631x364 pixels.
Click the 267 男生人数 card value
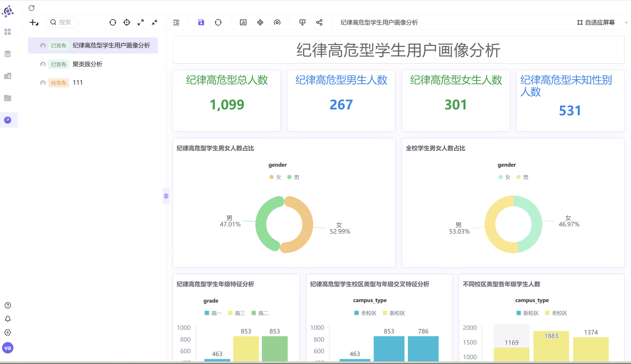(x=341, y=105)
